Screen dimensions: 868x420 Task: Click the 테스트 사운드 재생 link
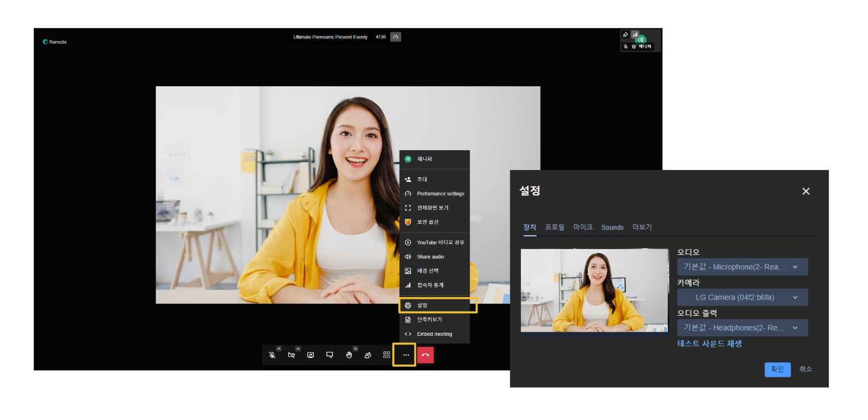tap(709, 344)
